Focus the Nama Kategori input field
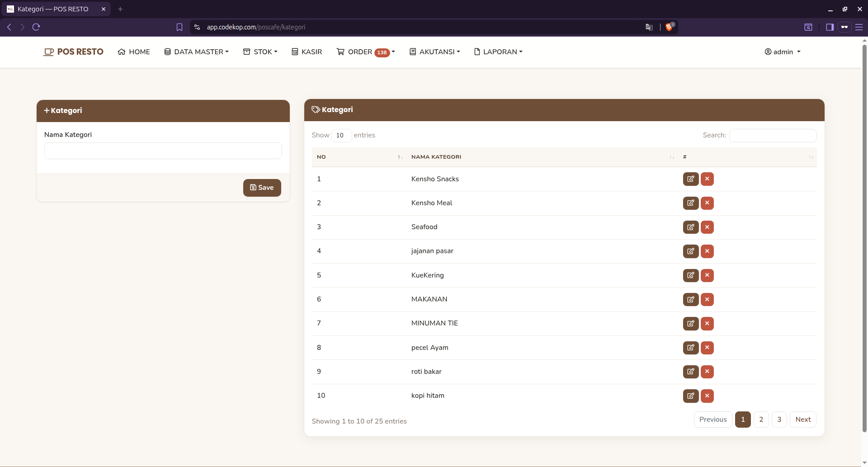The height and width of the screenshot is (467, 868). [x=163, y=151]
